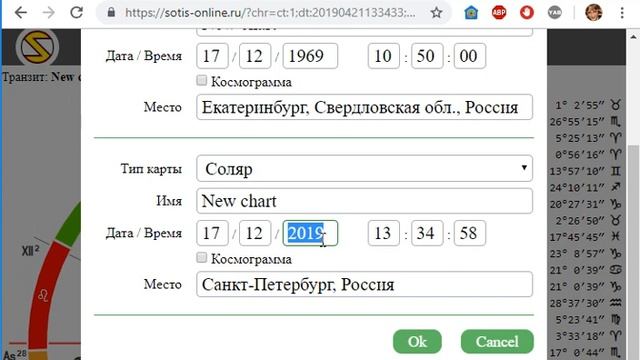Screen dimensions: 640x360
Task: Click the XII house label on chart
Action: [31, 251]
